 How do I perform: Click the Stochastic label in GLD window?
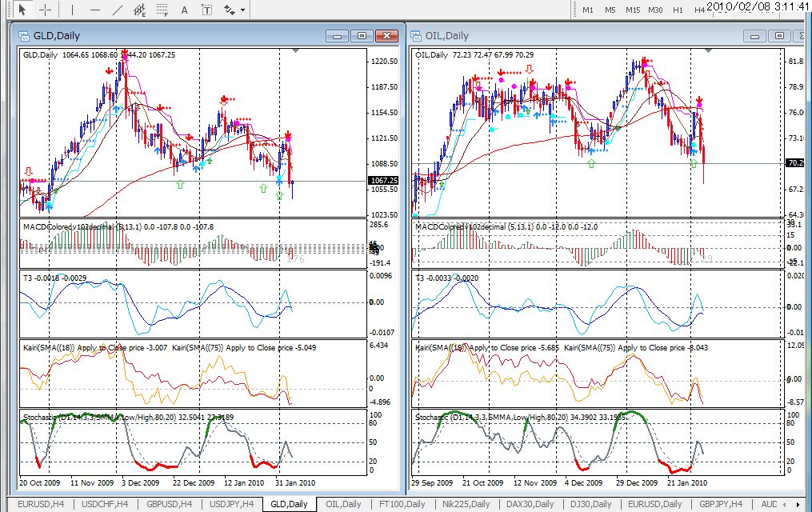(129, 417)
